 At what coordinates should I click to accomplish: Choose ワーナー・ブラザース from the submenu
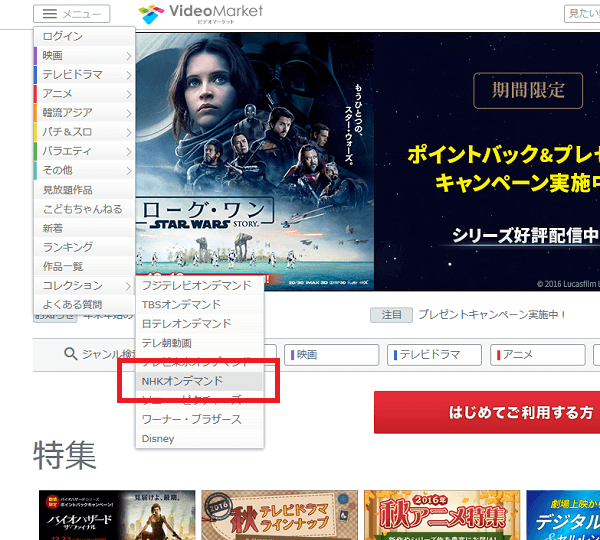[x=200, y=419]
